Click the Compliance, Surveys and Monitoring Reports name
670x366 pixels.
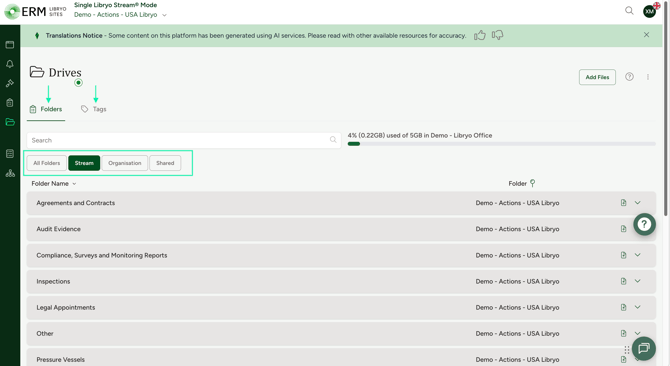102,255
